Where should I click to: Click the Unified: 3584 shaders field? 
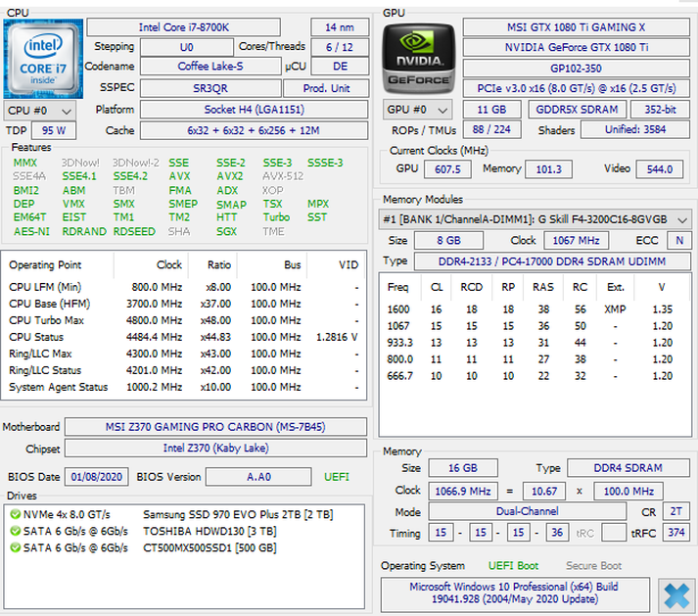point(635,129)
